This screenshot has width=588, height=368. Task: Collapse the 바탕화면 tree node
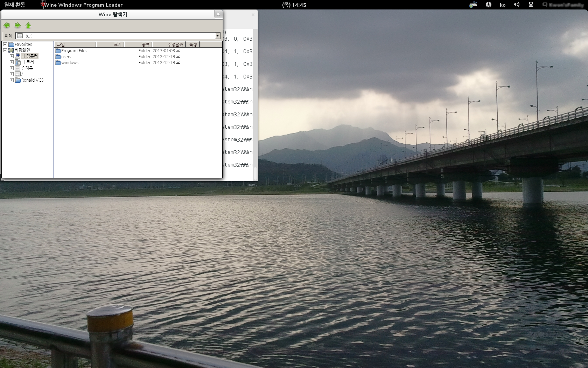[x=5, y=50]
